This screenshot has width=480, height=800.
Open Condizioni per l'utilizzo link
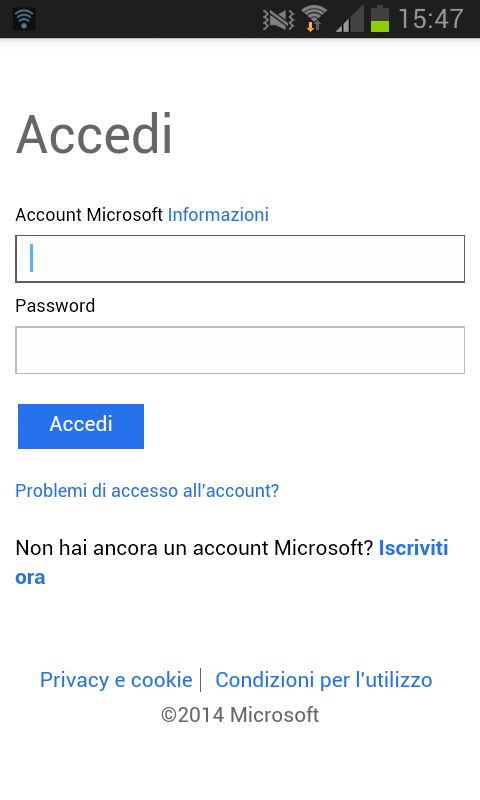324,680
